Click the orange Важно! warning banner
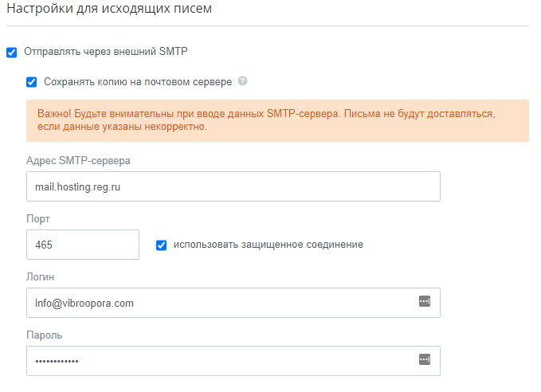The height and width of the screenshot is (392, 541). [x=277, y=120]
